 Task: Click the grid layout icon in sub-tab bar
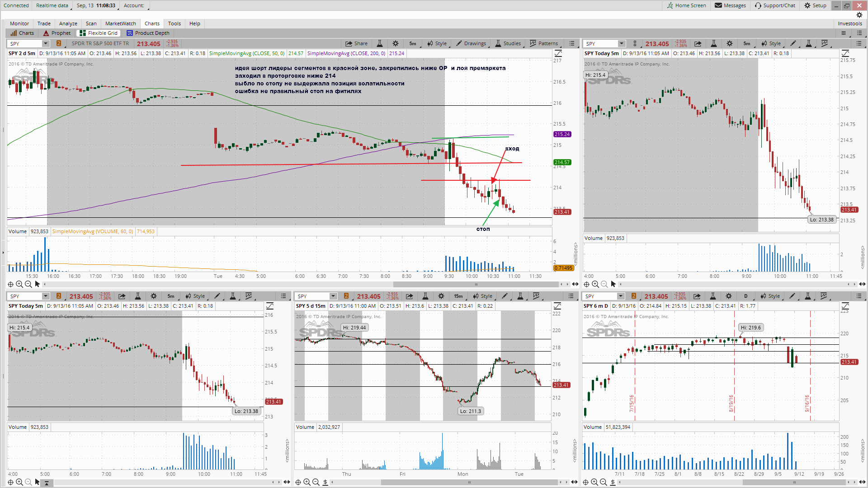tap(844, 33)
